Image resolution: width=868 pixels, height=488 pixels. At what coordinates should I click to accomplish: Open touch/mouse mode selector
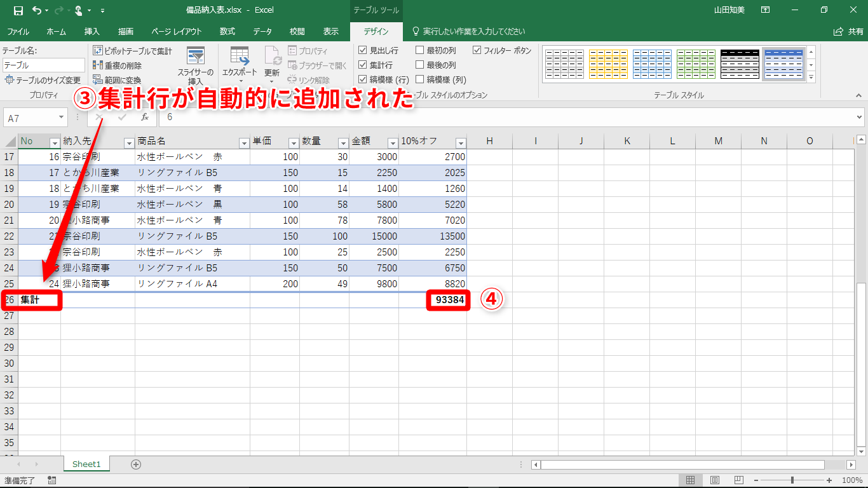tap(80, 10)
